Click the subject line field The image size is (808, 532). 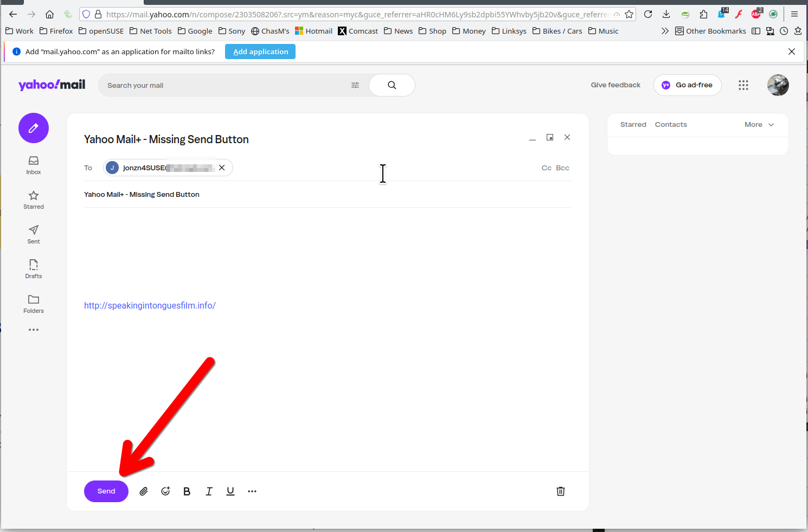point(328,195)
